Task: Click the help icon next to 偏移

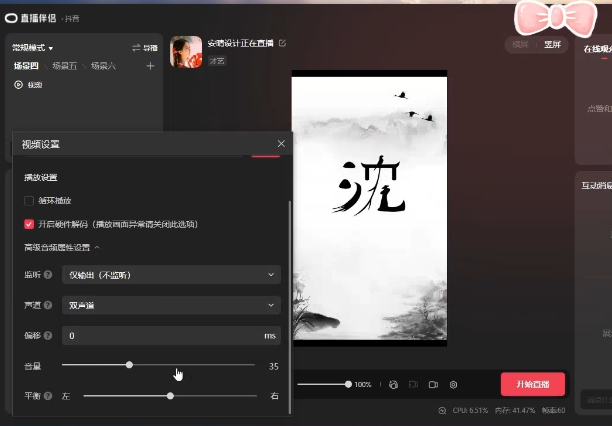Action: coord(49,336)
